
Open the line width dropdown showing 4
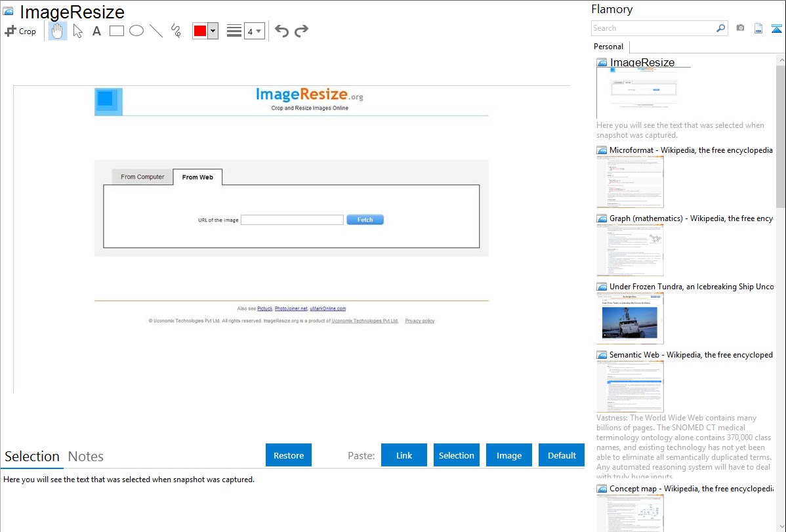click(x=254, y=31)
